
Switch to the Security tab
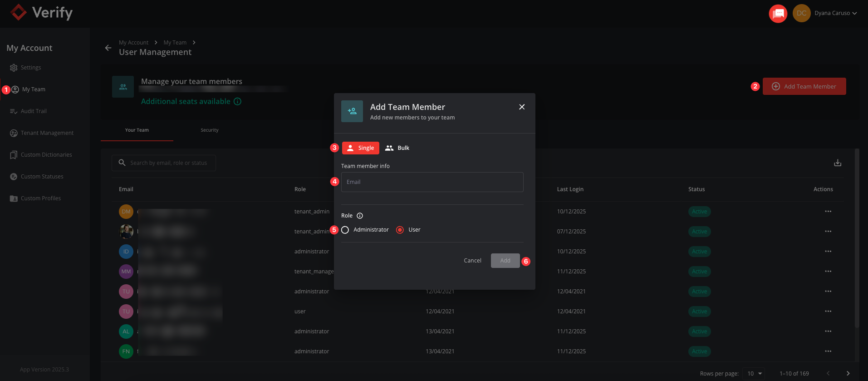(x=209, y=130)
